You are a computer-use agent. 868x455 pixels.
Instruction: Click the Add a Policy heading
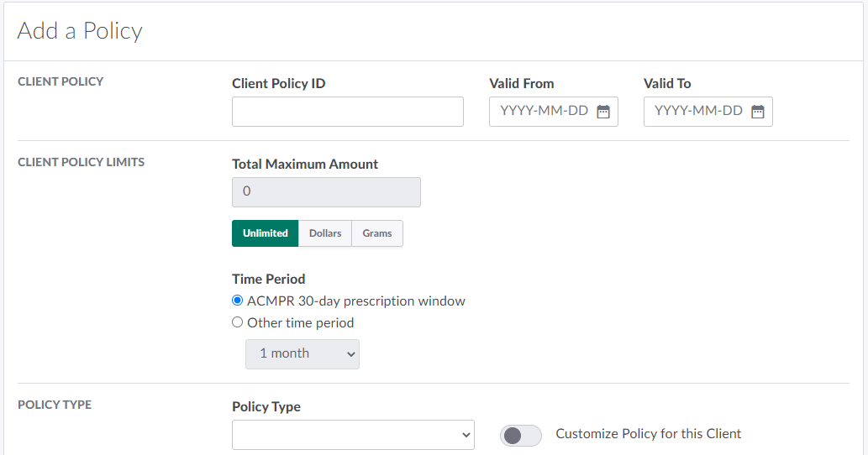point(80,31)
